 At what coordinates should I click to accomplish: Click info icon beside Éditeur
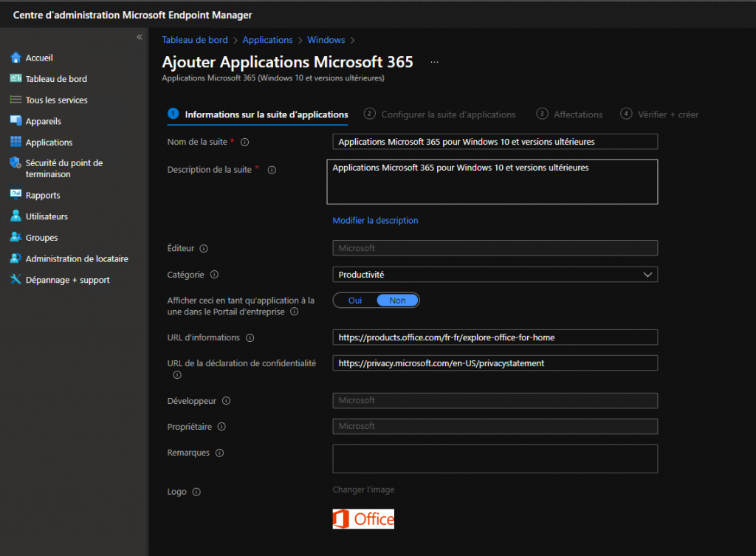pyautogui.click(x=204, y=248)
